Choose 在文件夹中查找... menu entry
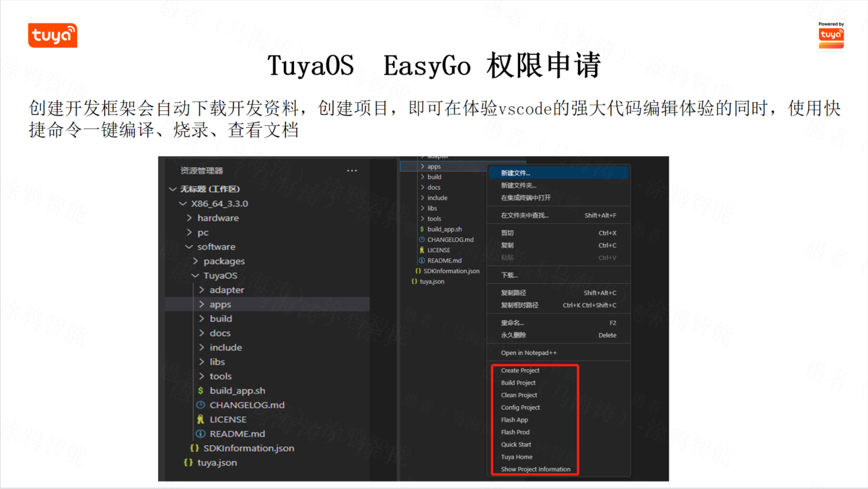The image size is (868, 489). tap(558, 215)
